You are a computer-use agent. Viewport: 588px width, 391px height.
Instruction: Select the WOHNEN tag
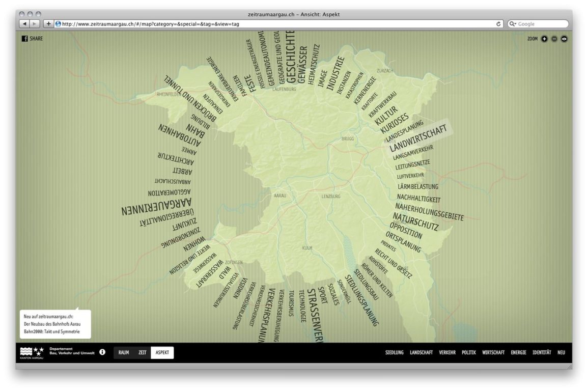[x=194, y=244]
